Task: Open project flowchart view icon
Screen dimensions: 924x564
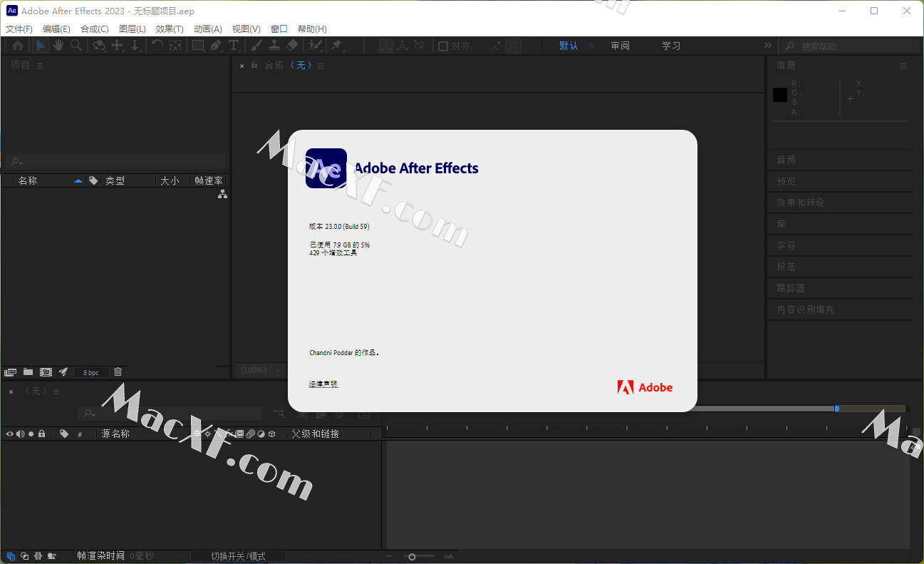Action: 222,194
